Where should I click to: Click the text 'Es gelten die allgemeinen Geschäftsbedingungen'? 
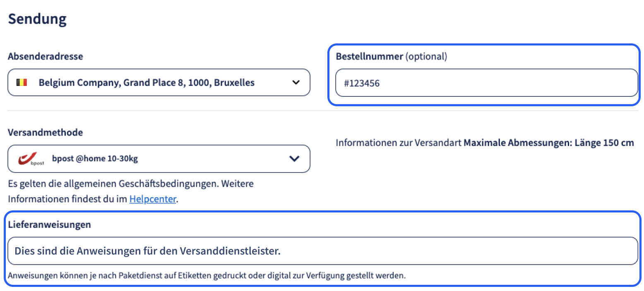click(x=113, y=184)
